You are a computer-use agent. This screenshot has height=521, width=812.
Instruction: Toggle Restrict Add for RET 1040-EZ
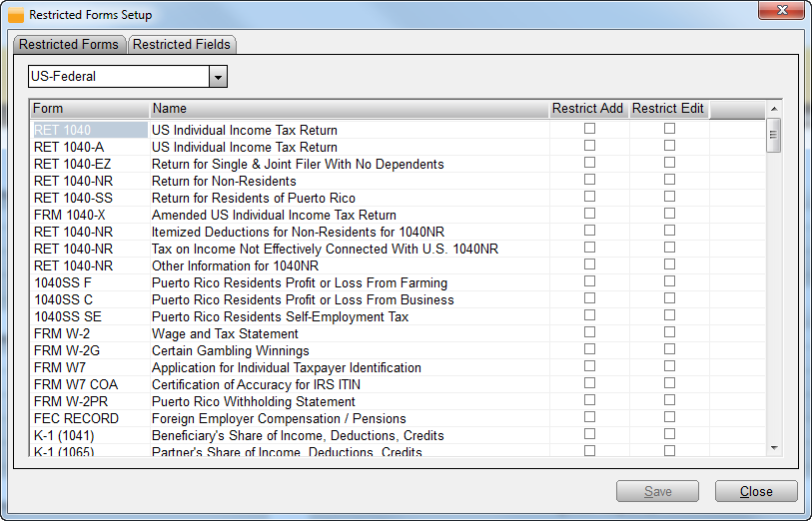(589, 163)
